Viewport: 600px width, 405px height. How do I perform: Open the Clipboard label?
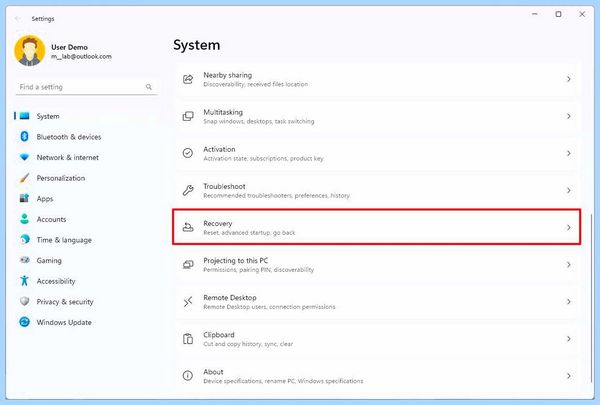[x=219, y=335]
